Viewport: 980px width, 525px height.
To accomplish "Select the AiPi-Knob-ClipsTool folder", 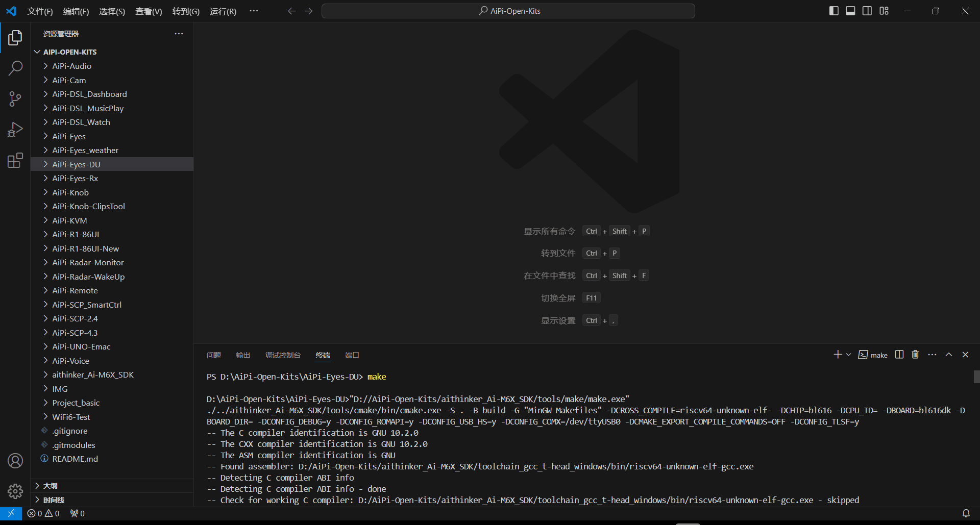I will 112,206.
